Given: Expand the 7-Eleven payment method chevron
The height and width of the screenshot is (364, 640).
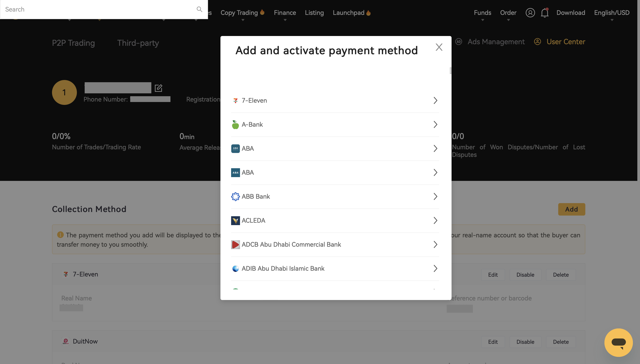Looking at the screenshot, I should (435, 100).
